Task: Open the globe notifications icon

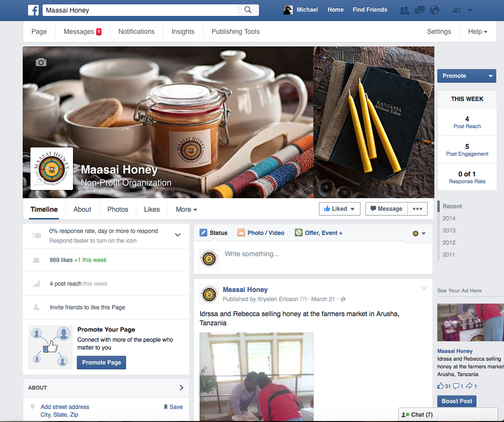Action: (x=434, y=10)
